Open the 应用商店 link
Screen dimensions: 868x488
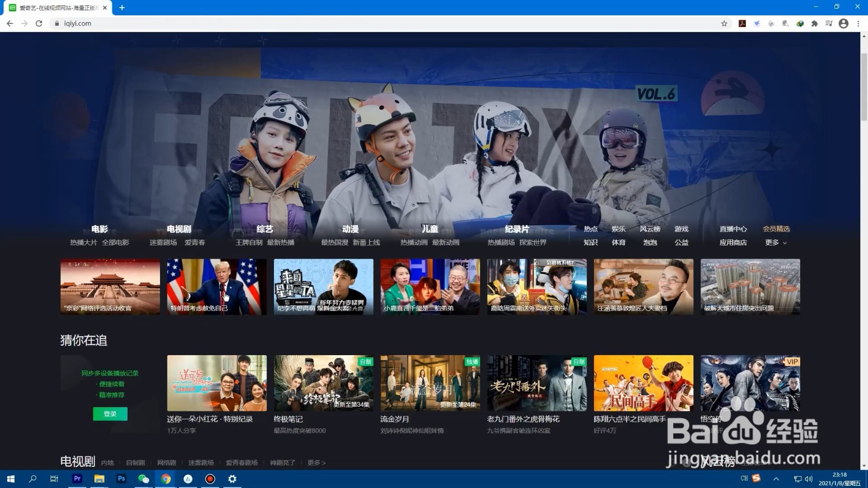pos(733,242)
